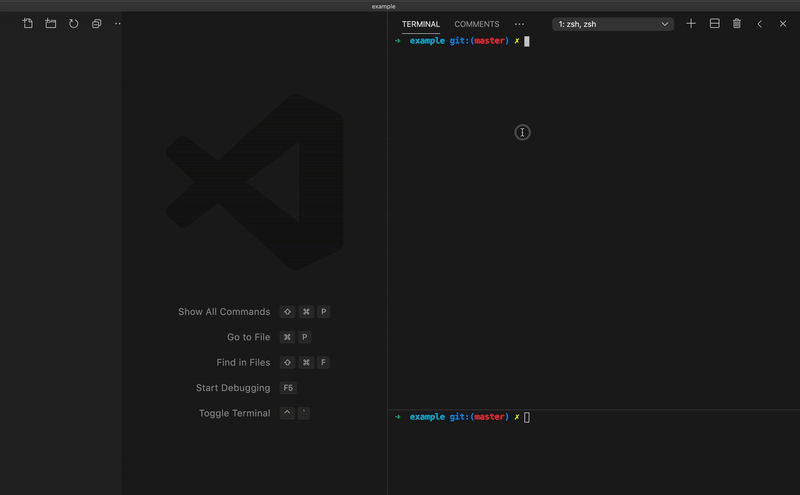
Task: Click the Go to File shortcut label
Action: tap(248, 337)
